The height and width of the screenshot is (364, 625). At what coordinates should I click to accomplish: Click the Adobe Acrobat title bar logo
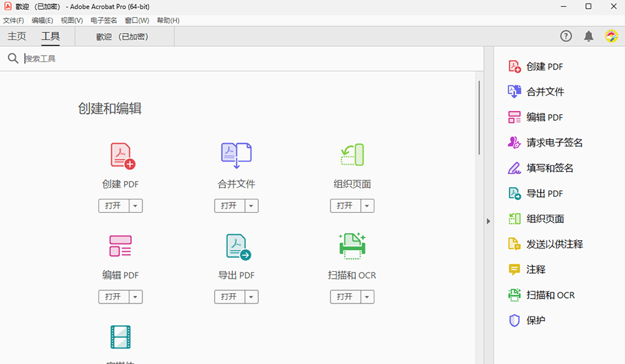tap(8, 6)
